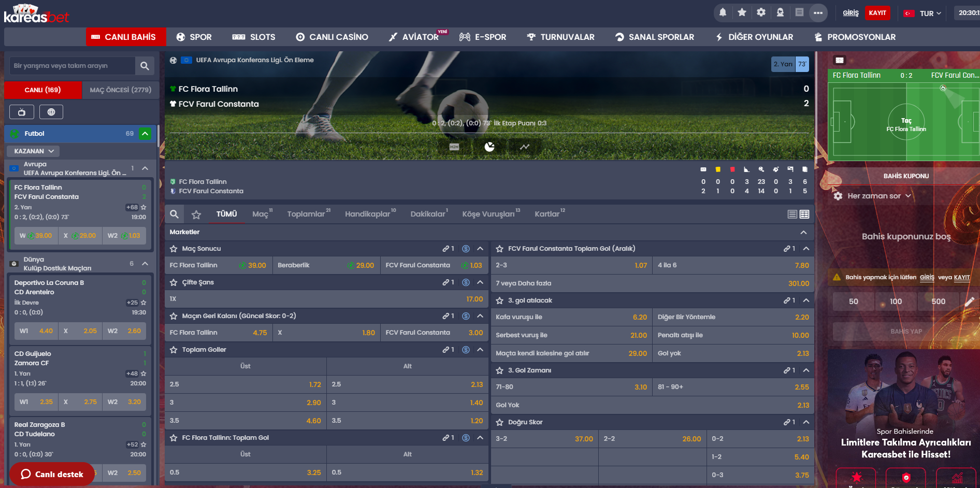
Task: Click the Kareasbet logo
Action: point(36,14)
